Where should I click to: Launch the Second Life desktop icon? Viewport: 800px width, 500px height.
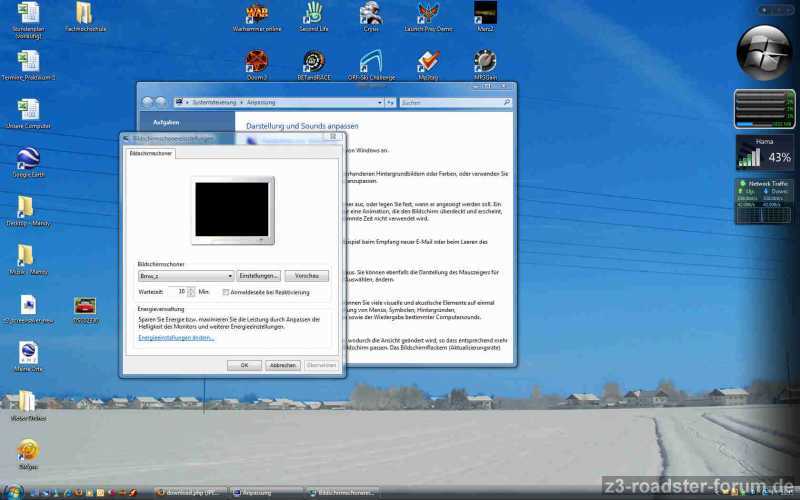point(314,13)
